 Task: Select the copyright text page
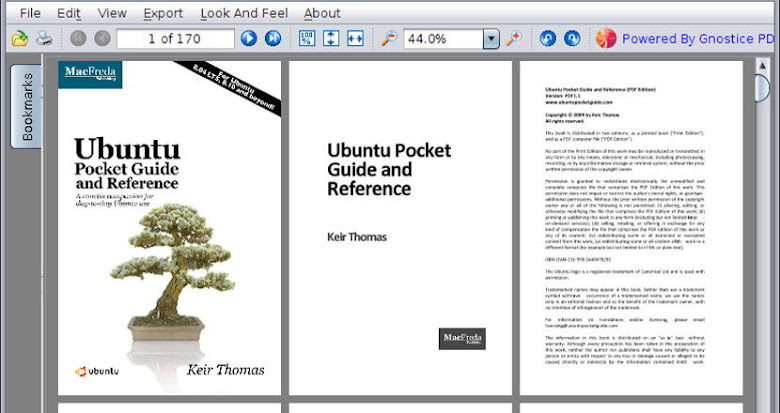pos(631,228)
